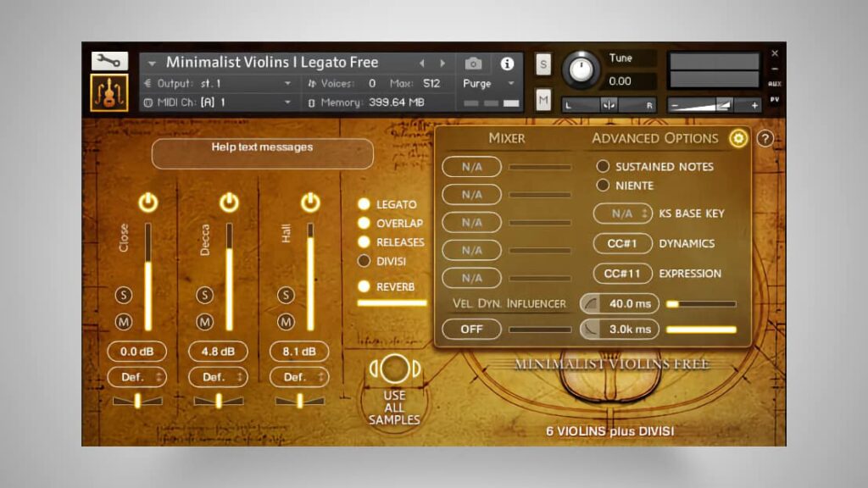Click the Vel. Dyn. Influencer OFF button

coord(471,329)
